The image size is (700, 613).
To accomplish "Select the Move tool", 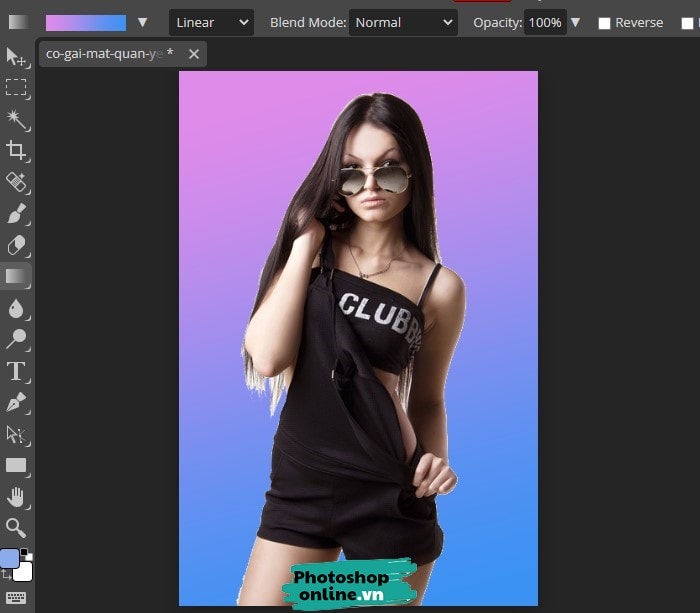I will click(16, 57).
